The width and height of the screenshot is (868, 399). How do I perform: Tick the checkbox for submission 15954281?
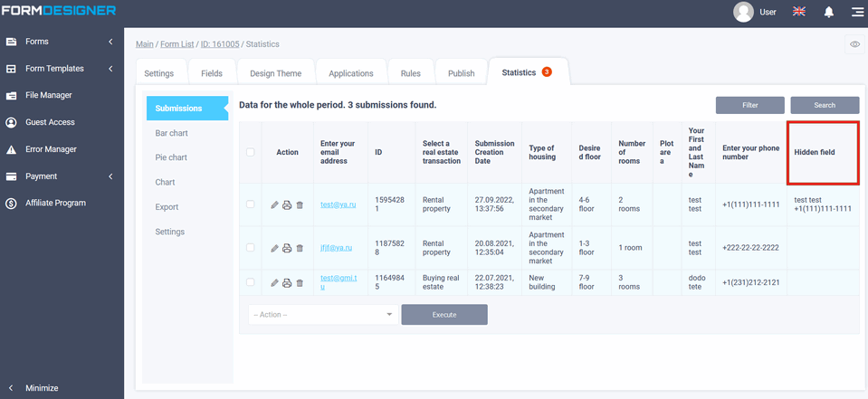[251, 204]
